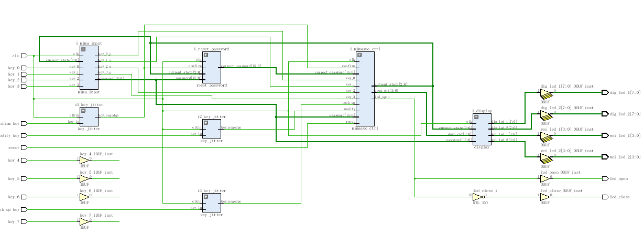Select the dig_led_1[7:0] OBUF symbol
Screen dimensions: 644x234
[x=545, y=93]
